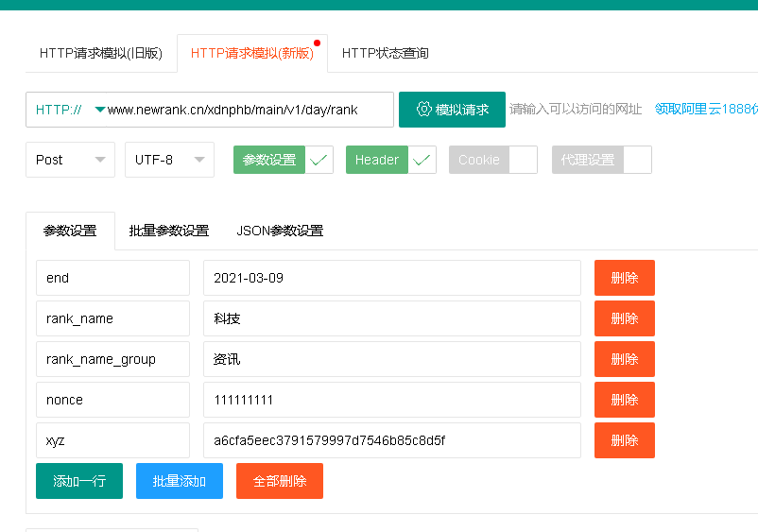Viewport: 758px width, 532px height.
Task: Delete the xyz parameter row
Action: 625,440
